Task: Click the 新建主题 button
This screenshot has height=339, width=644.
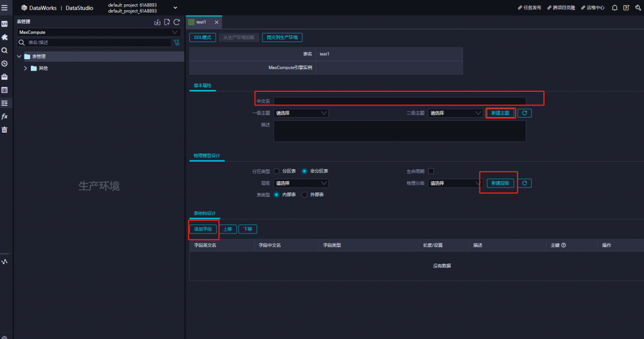Action: click(500, 113)
